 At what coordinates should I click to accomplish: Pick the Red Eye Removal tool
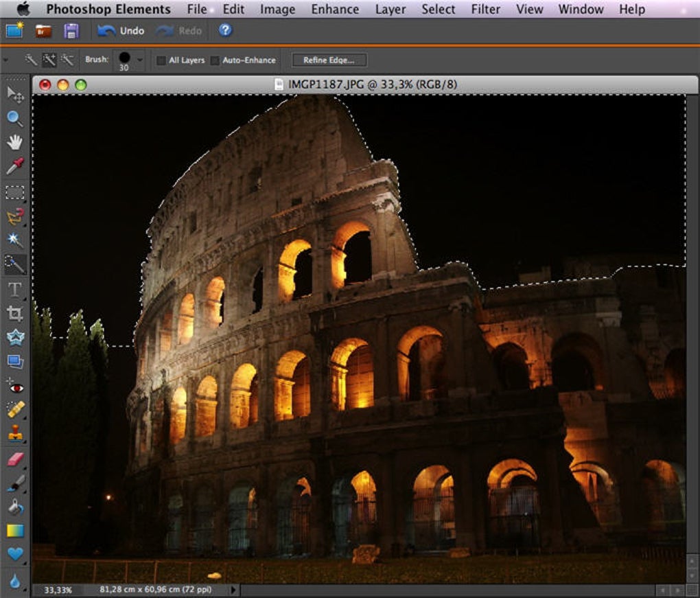pyautogui.click(x=14, y=387)
